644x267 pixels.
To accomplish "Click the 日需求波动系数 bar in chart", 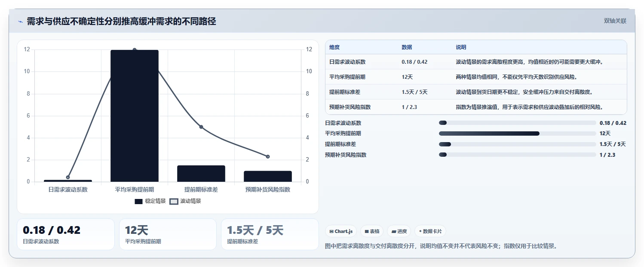I will click(x=68, y=181).
